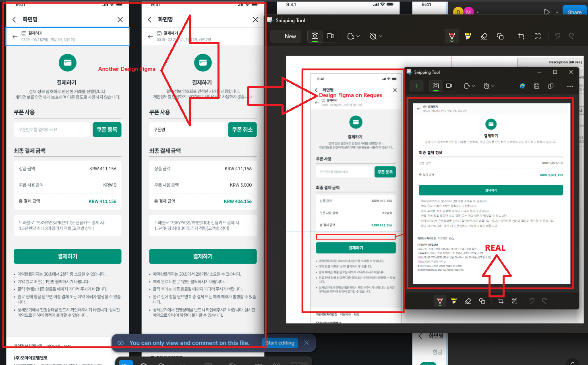Open Text actions in back Snipping Tool toolbar
This screenshot has width=588, height=365.
pyautogui.click(x=538, y=36)
